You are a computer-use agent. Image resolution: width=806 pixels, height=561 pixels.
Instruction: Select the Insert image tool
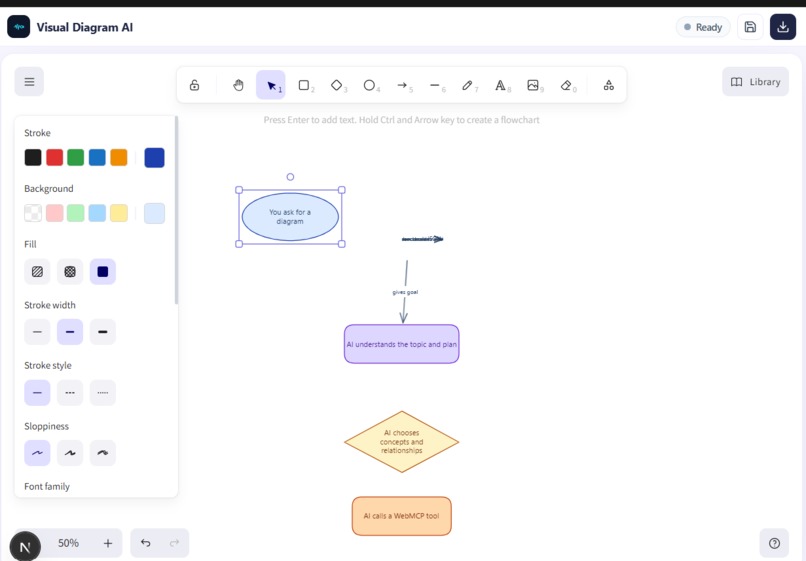coord(533,85)
